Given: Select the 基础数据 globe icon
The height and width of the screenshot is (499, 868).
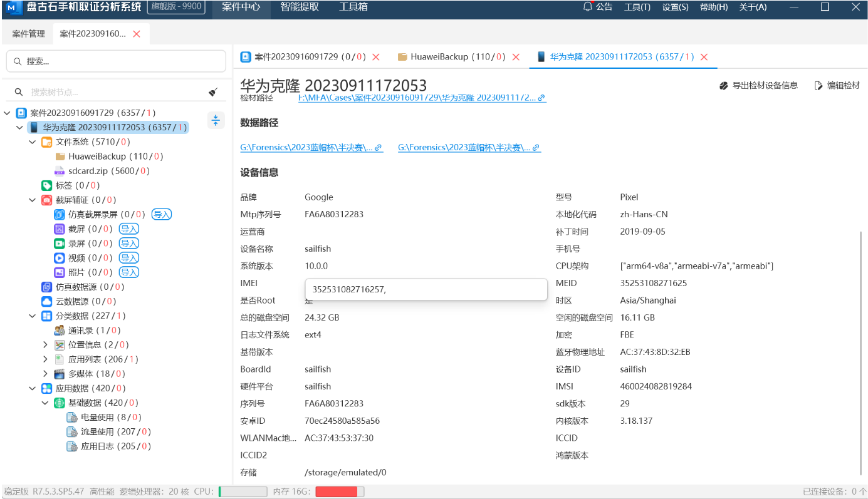Looking at the screenshot, I should coord(60,403).
